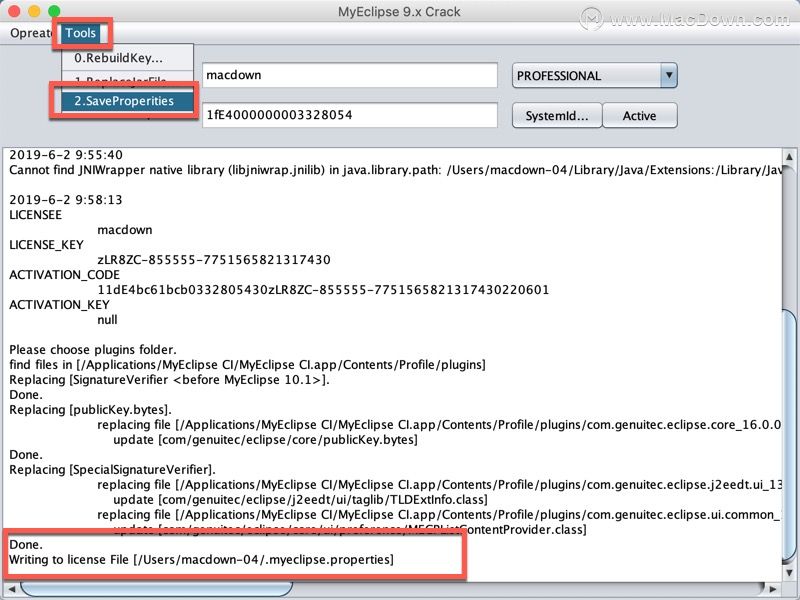
Task: Click the timestamp 2019-6-2 9:55:40
Action: 66,155
